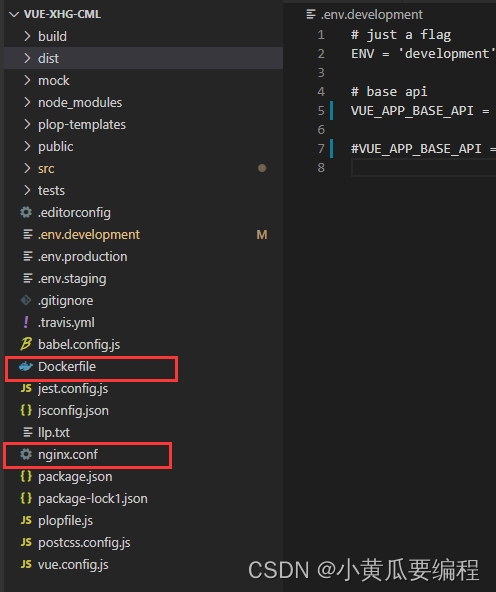
Task: Click the file icon of .env.staging
Action: pos(28,278)
